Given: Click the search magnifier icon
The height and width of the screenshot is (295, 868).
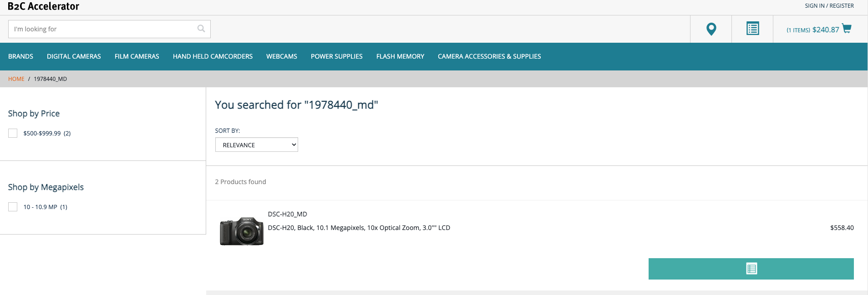Looking at the screenshot, I should click(x=201, y=29).
